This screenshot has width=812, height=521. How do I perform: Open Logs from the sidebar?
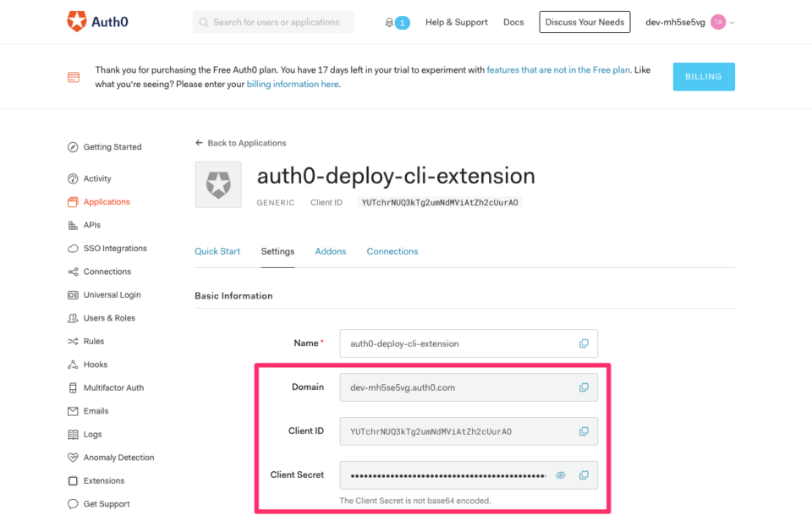coord(91,434)
